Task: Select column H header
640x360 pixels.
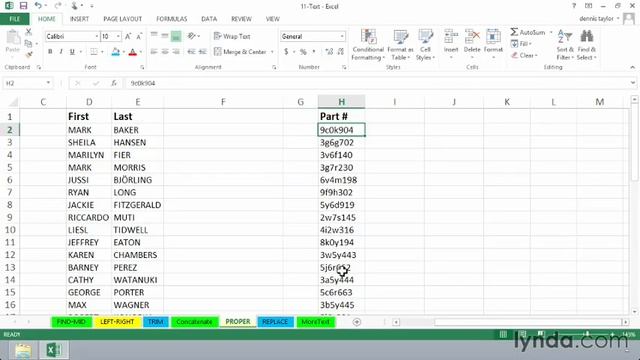Action: tap(341, 102)
